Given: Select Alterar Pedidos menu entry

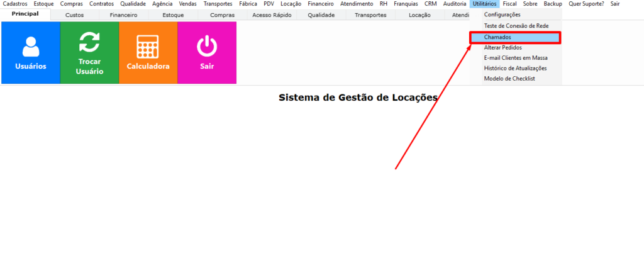Looking at the screenshot, I should coord(502,47).
